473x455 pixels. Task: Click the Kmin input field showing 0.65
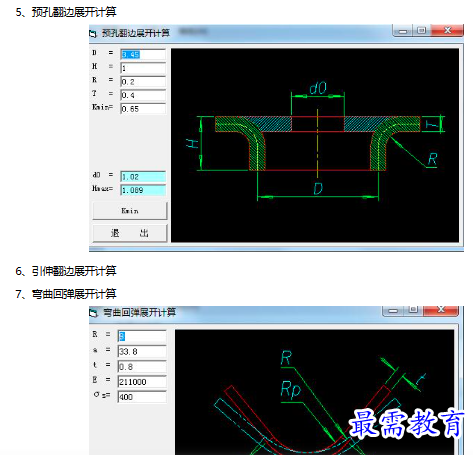tap(143, 109)
